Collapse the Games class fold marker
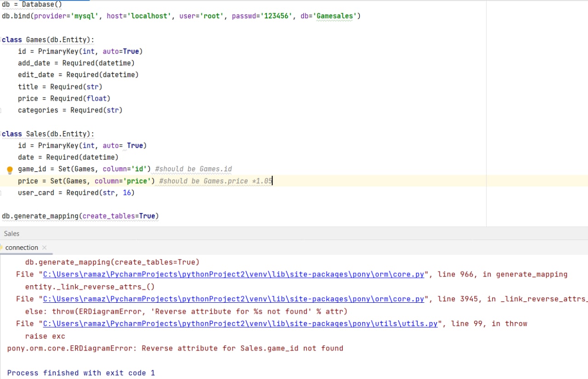The height and width of the screenshot is (379, 588). click(x=1, y=40)
